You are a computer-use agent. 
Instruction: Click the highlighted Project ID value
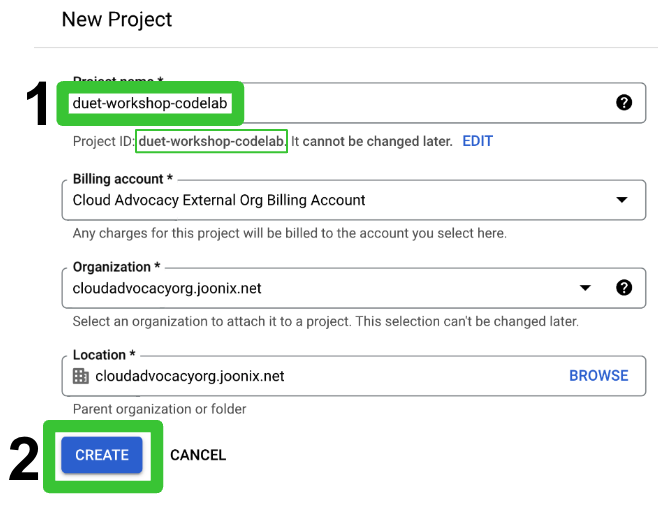pyautogui.click(x=212, y=141)
